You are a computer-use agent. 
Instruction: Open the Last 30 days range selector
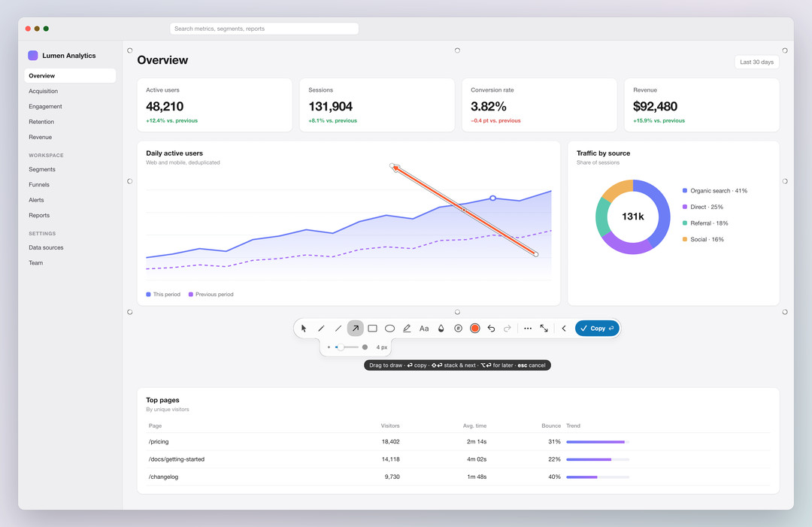(x=756, y=62)
